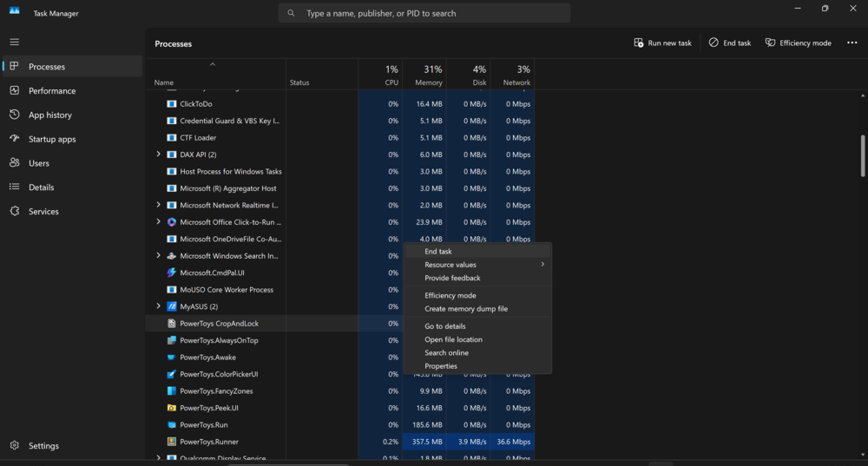Click the Processes sidebar icon
868x466 pixels.
click(15, 67)
